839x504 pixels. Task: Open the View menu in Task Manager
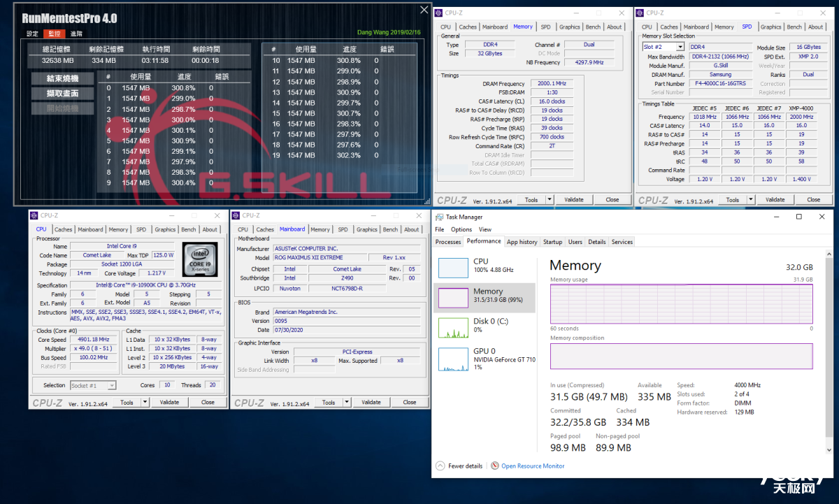(x=485, y=229)
